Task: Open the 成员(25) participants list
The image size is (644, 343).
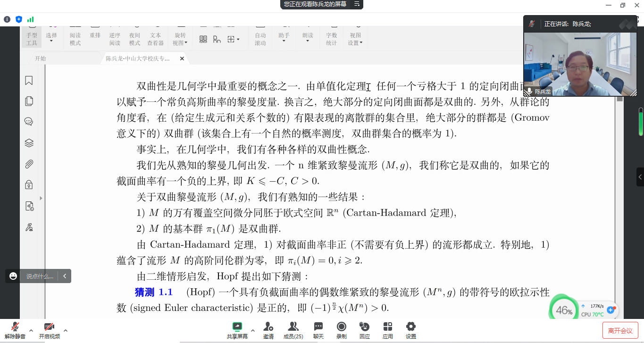Action: pyautogui.click(x=293, y=330)
